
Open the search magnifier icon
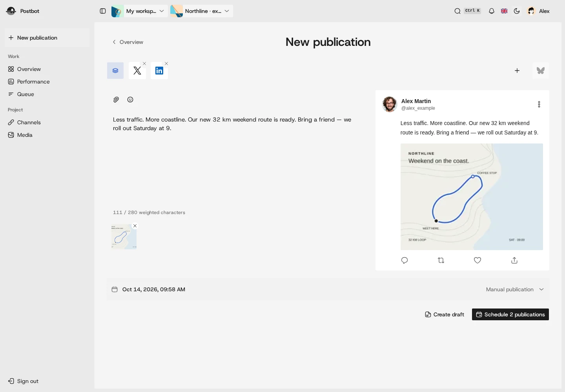457,11
